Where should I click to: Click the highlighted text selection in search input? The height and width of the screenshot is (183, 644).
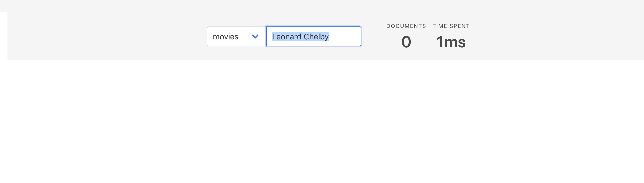point(301,36)
